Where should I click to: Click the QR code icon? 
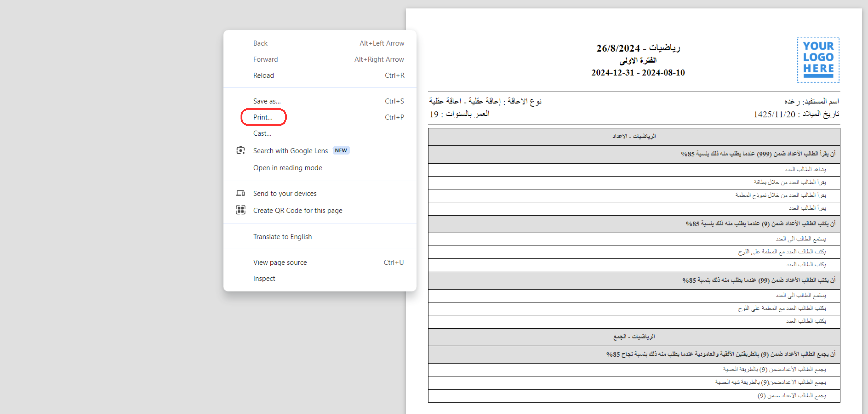[241, 210]
